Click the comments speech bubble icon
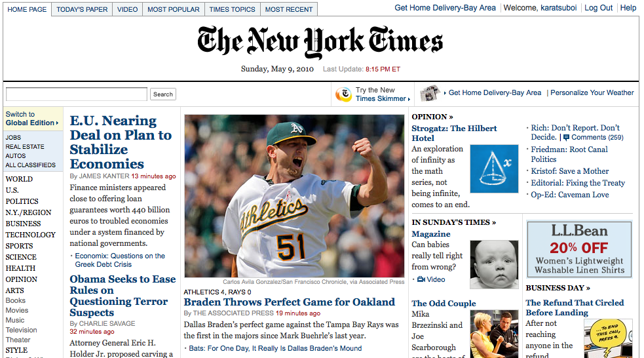This screenshot has height=358, width=644. pyautogui.click(x=567, y=138)
